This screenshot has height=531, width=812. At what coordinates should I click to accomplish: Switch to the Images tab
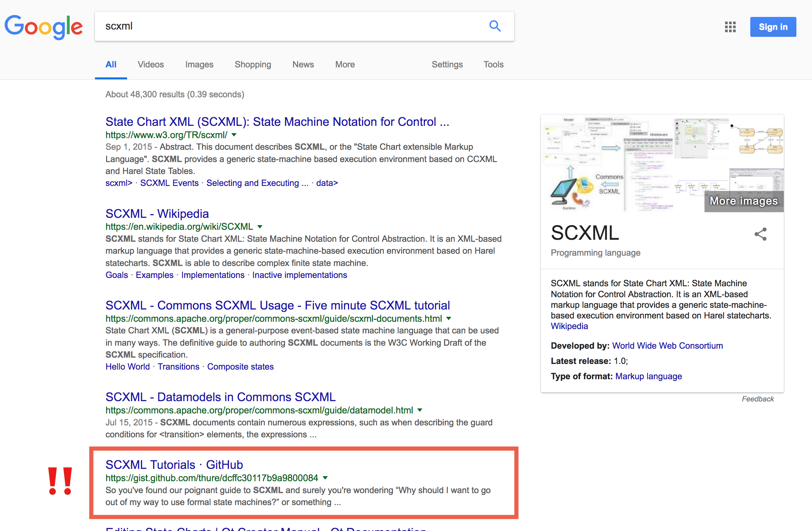pyautogui.click(x=199, y=64)
